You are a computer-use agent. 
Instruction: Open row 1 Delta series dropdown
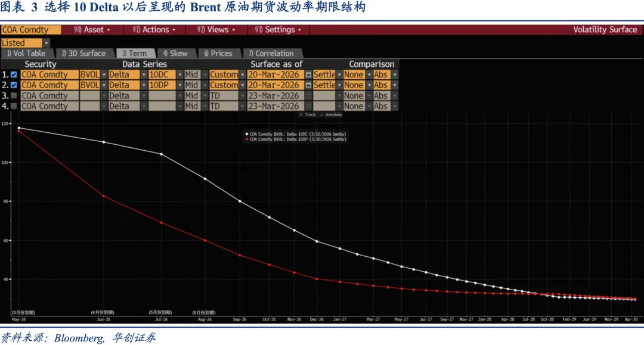(144, 74)
